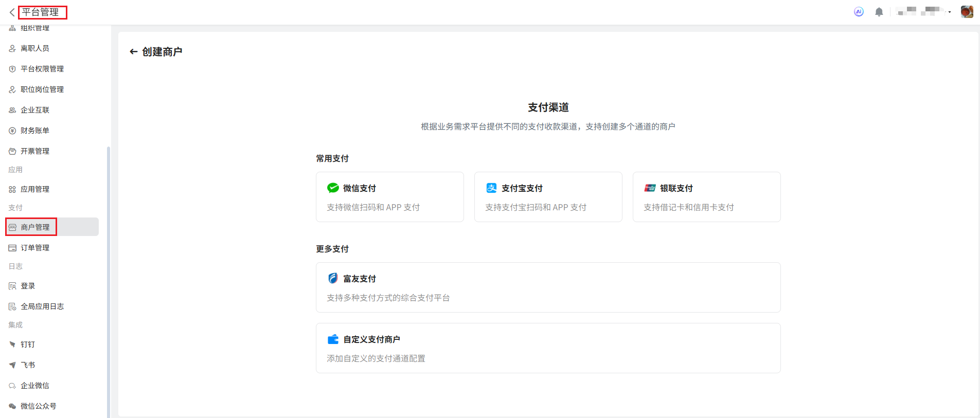
Task: Click the Alipay blue logo icon
Action: pos(491,188)
